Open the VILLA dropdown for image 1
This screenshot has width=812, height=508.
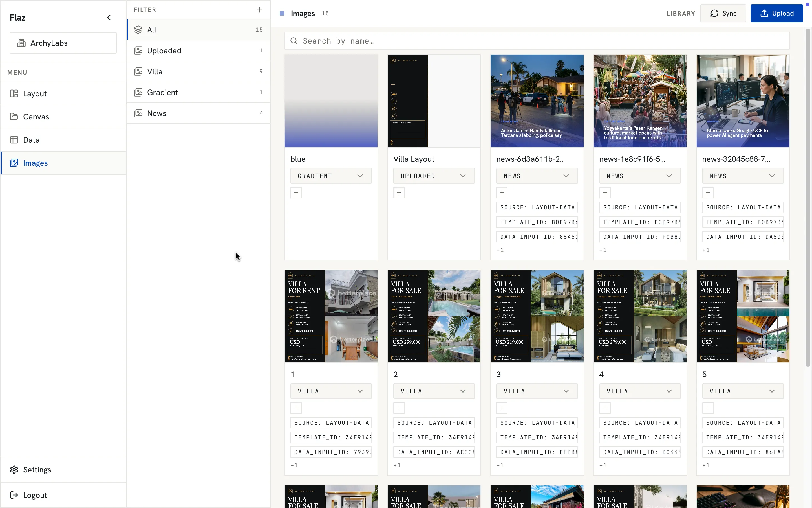tap(331, 391)
